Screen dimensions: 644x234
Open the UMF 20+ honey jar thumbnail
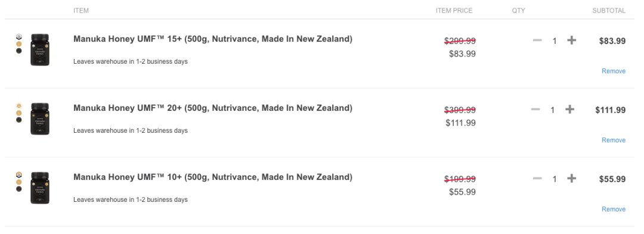pos(40,119)
